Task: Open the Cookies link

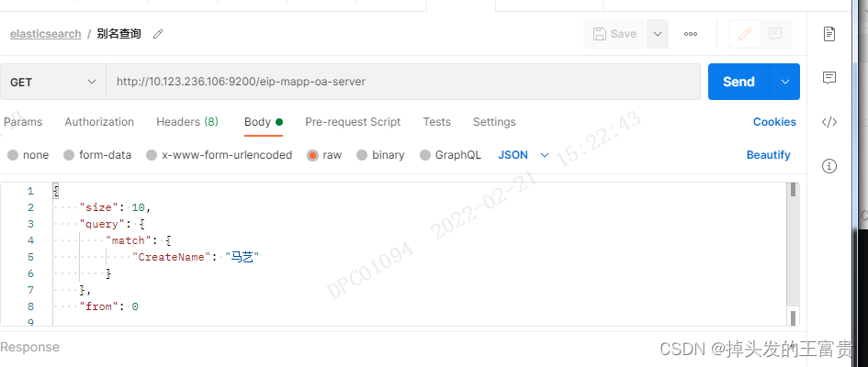Action: (774, 122)
